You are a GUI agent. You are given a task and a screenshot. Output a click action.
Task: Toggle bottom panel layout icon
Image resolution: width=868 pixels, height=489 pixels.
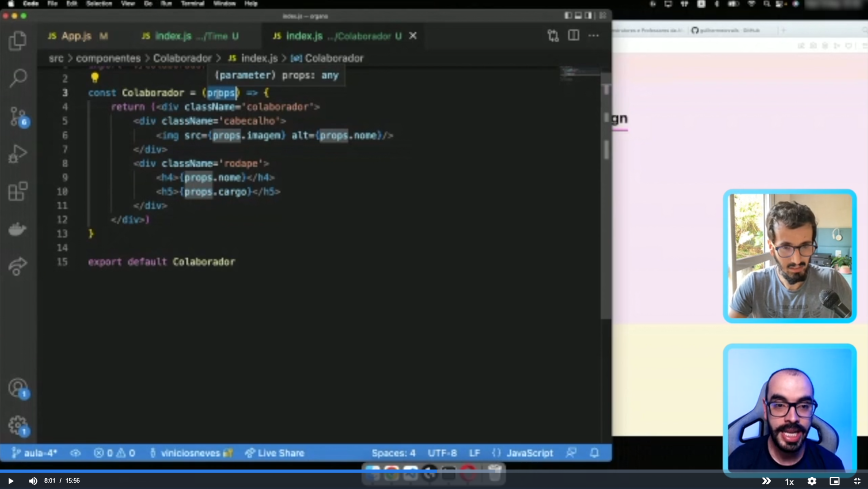point(578,15)
